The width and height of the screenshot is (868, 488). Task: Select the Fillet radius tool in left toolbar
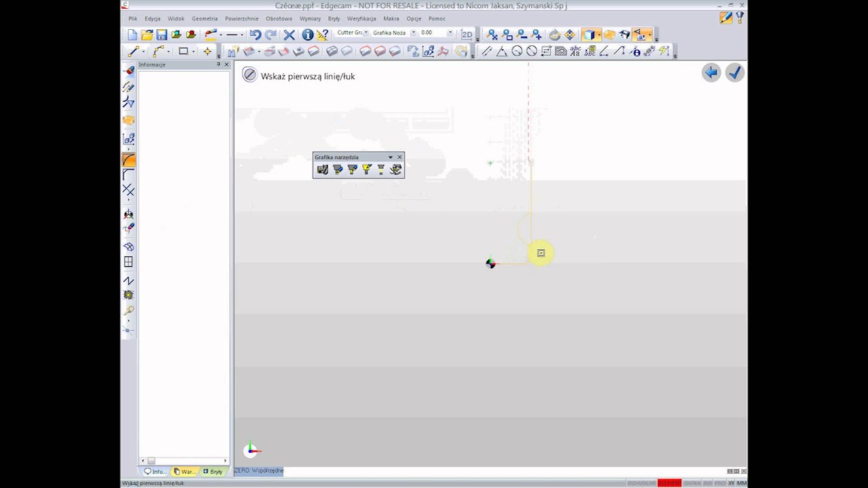(x=128, y=160)
